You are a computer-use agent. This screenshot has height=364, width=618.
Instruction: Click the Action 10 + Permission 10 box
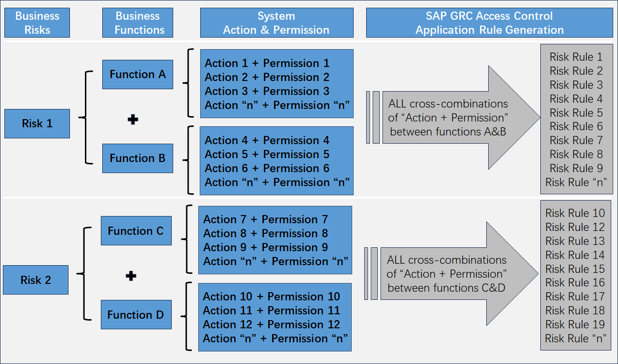tap(275, 317)
